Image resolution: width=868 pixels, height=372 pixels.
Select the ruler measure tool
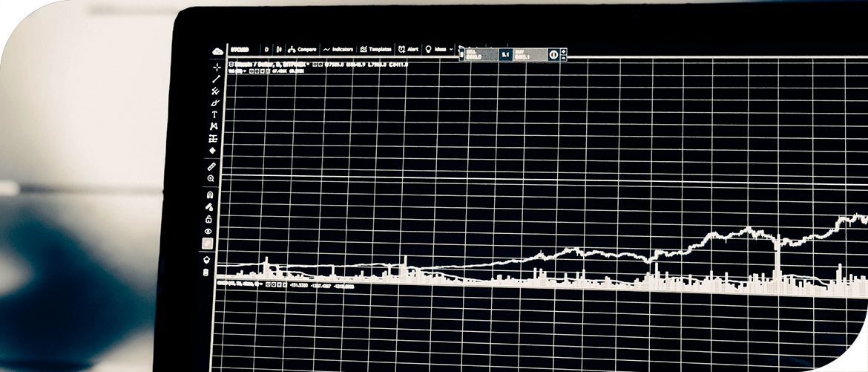pyautogui.click(x=211, y=166)
